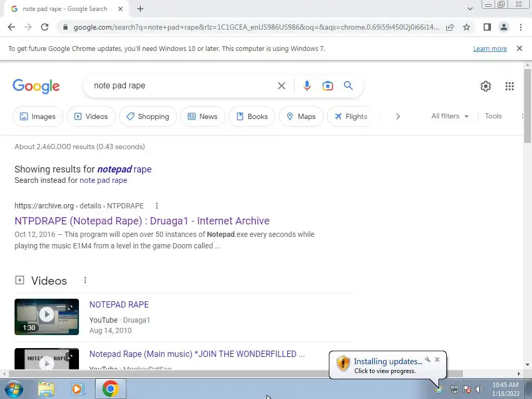Click the browser forward arrow

28,27
